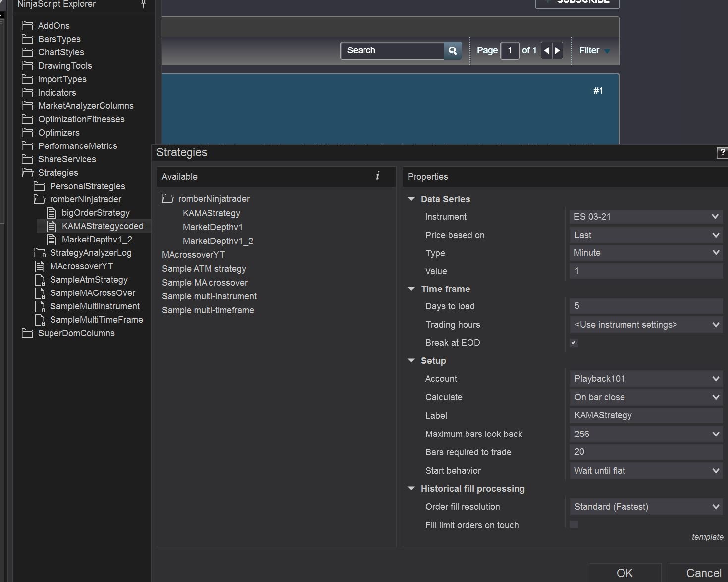The image size is (728, 582).
Task: Go to the previous page arrow
Action: [x=546, y=50]
